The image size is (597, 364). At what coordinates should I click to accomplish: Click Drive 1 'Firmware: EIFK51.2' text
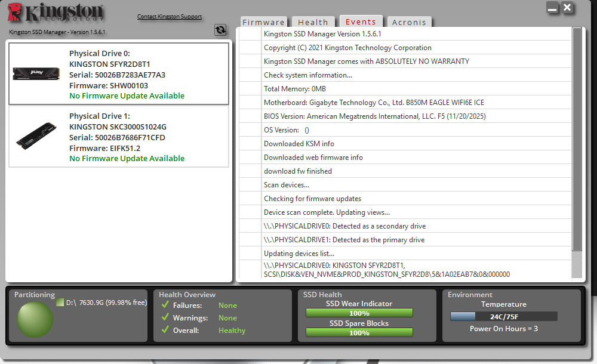click(104, 148)
